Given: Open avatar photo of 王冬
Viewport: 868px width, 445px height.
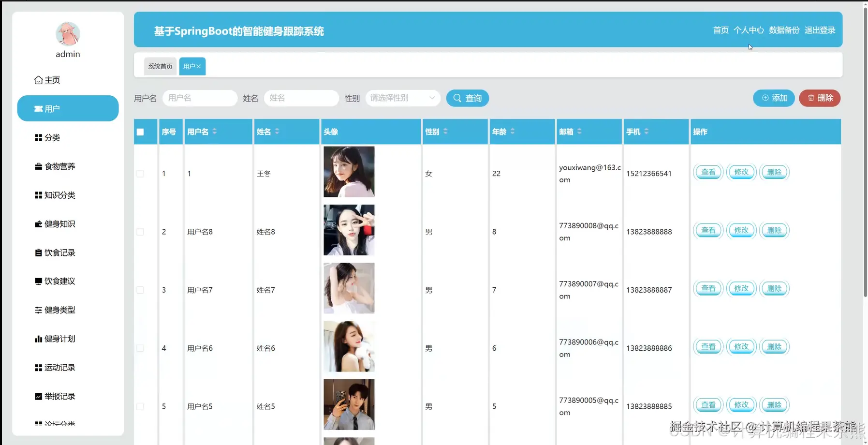Looking at the screenshot, I should click(x=349, y=172).
